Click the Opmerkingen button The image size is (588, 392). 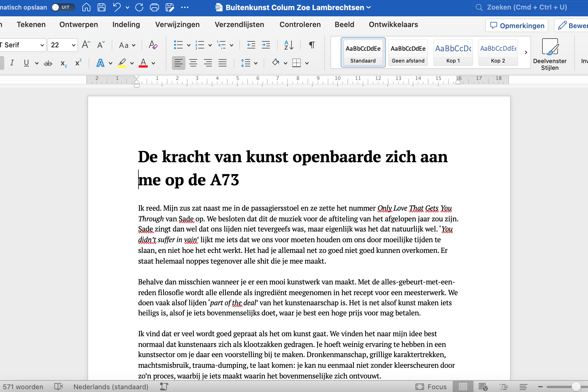[x=517, y=26]
